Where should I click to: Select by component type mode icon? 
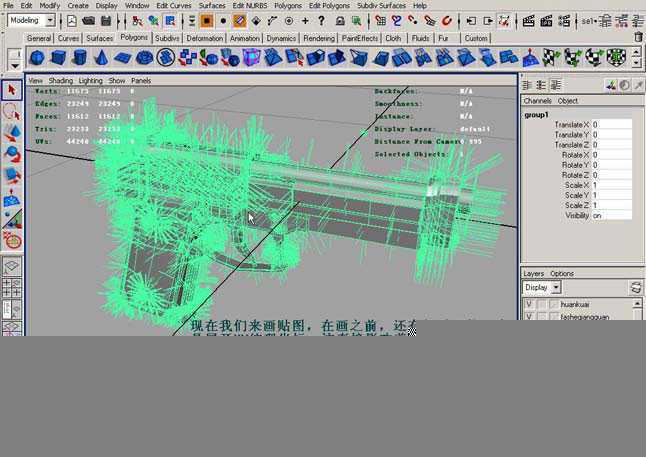click(170, 21)
